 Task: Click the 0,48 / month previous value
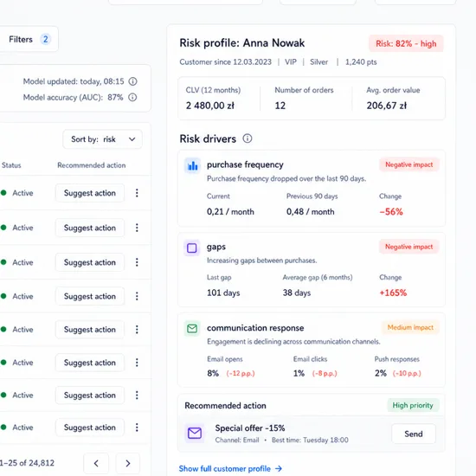point(310,211)
